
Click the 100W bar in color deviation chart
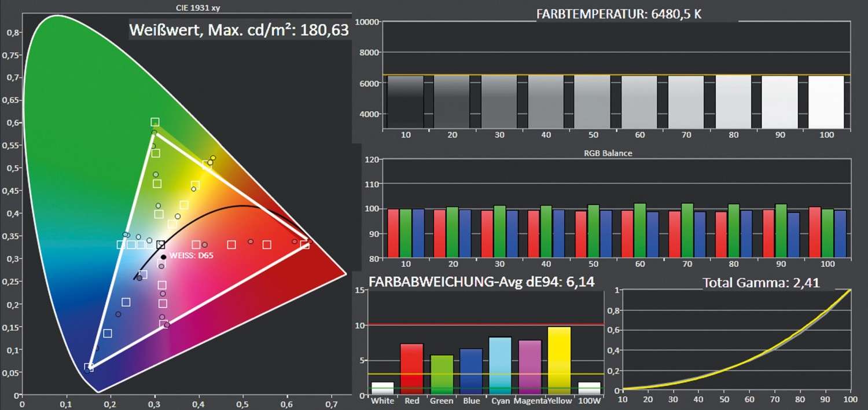(x=589, y=389)
